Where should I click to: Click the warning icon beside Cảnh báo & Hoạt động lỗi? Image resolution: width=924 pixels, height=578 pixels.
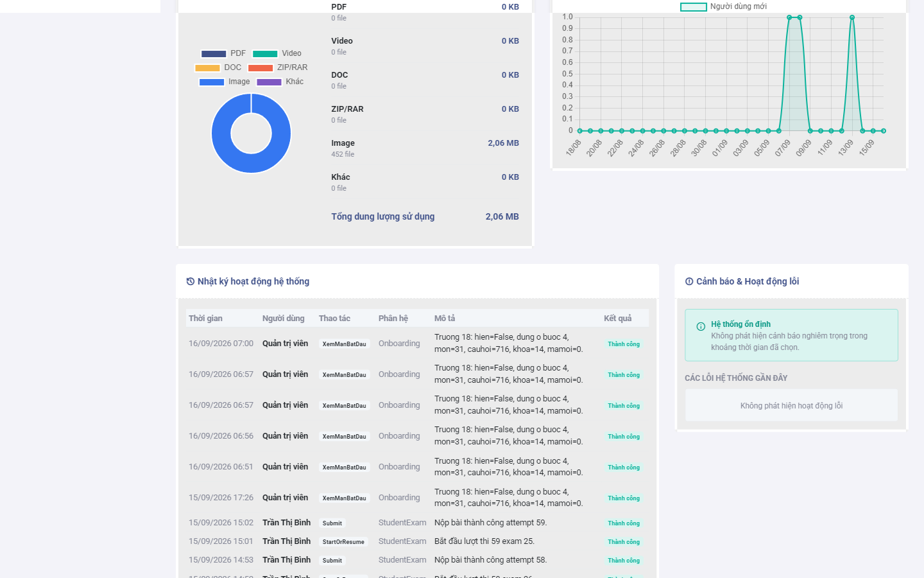[x=689, y=281]
